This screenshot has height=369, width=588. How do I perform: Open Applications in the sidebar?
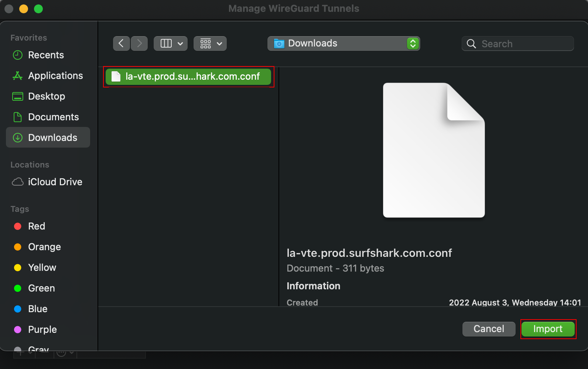pos(55,76)
